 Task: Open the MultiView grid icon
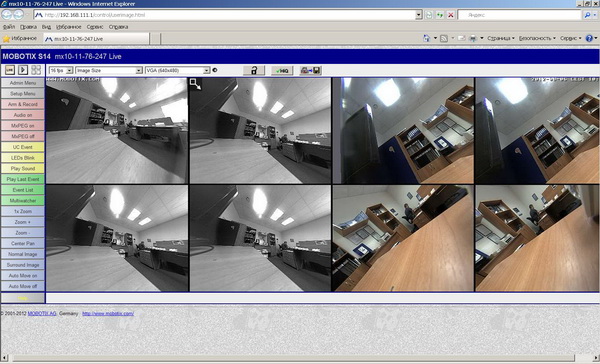36,70
